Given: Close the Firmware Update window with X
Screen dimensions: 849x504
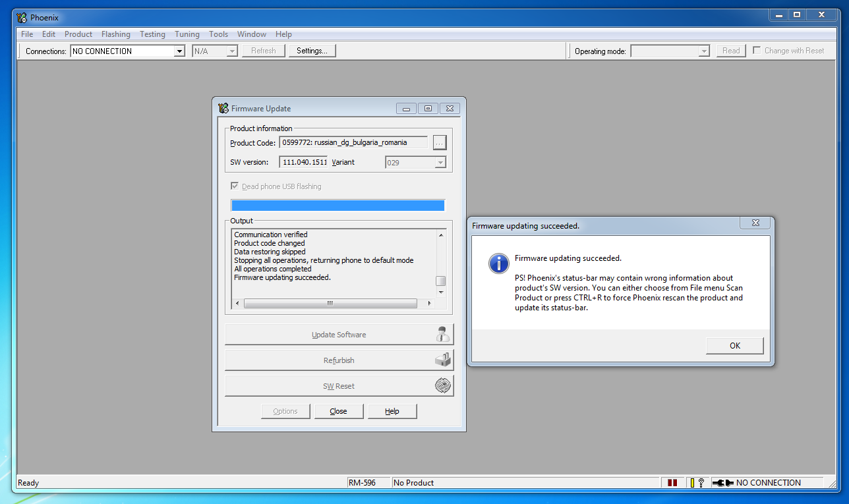Looking at the screenshot, I should (450, 109).
